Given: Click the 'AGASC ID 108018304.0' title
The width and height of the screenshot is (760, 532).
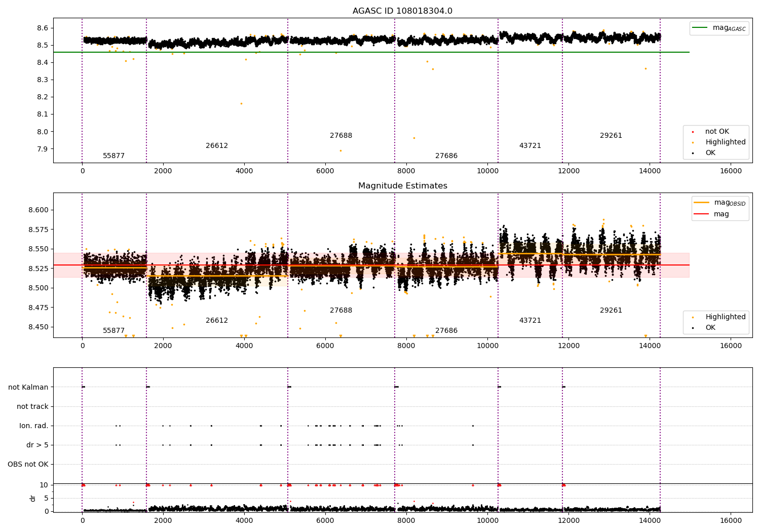Looking at the screenshot, I should [x=402, y=11].
